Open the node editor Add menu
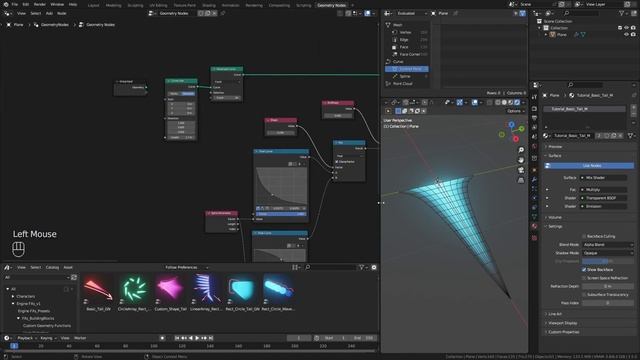Viewport: 640px width, 360px height. click(x=49, y=13)
